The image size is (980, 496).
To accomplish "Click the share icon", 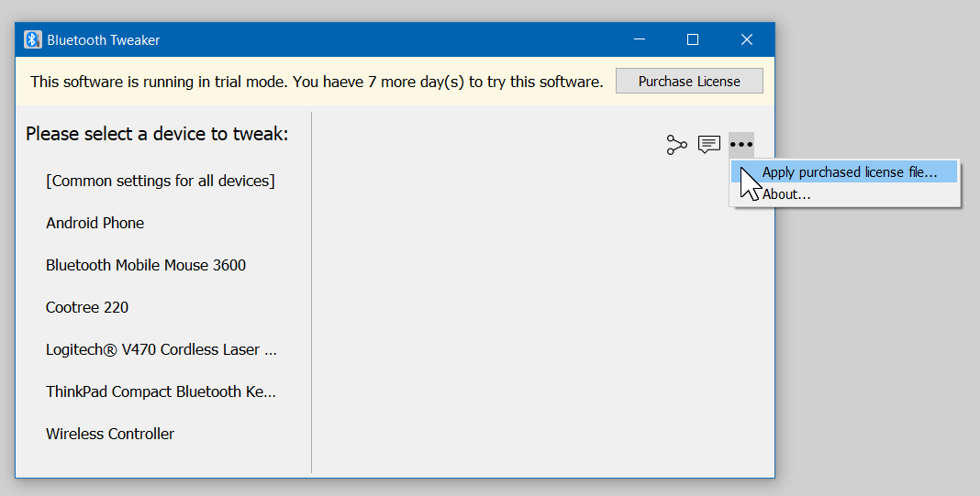I will [676, 145].
